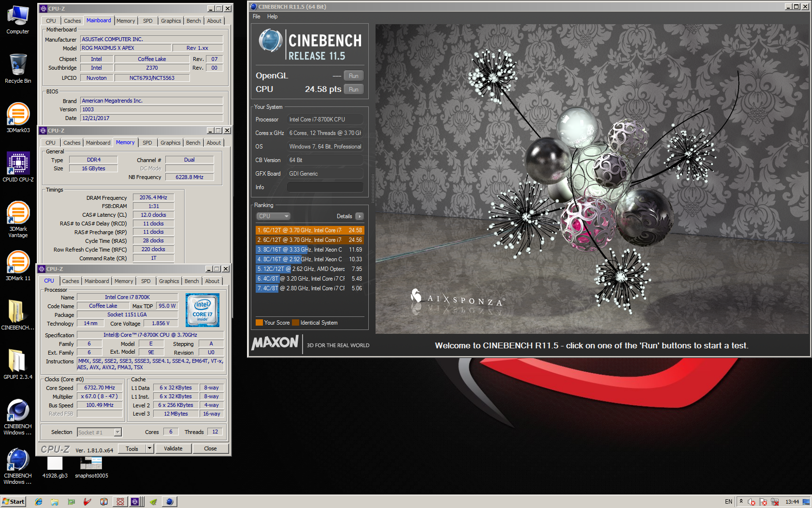Click the NB Frequency 6228.8 MHz value
The image size is (812, 508).
(x=189, y=177)
